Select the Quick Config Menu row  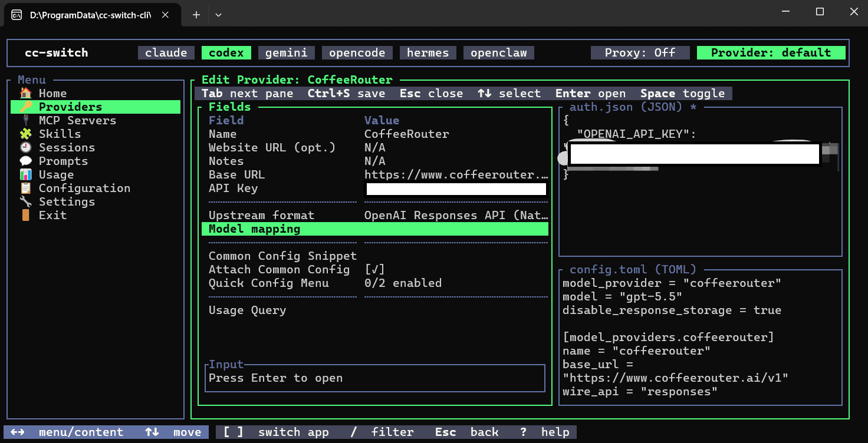pyautogui.click(x=375, y=283)
